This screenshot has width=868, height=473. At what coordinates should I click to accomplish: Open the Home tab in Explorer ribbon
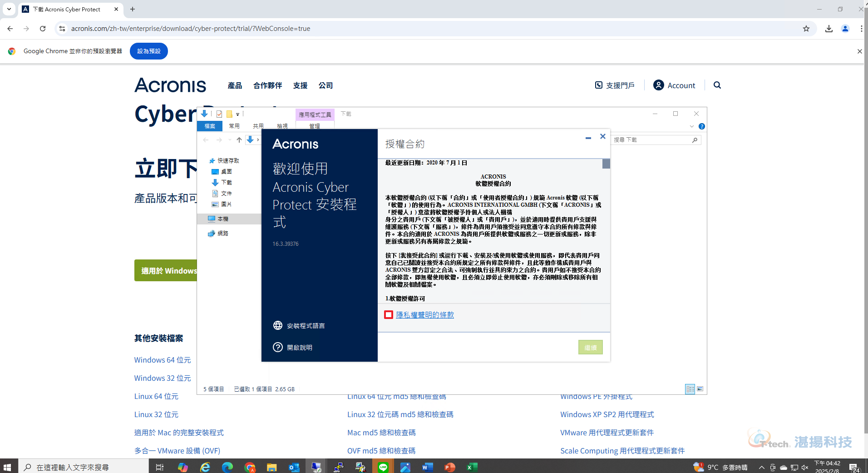234,126
